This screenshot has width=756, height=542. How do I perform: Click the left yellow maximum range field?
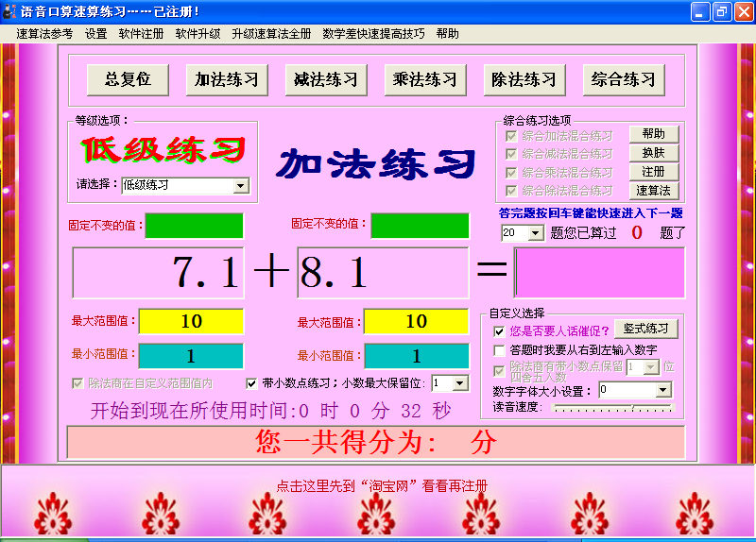pyautogui.click(x=192, y=321)
